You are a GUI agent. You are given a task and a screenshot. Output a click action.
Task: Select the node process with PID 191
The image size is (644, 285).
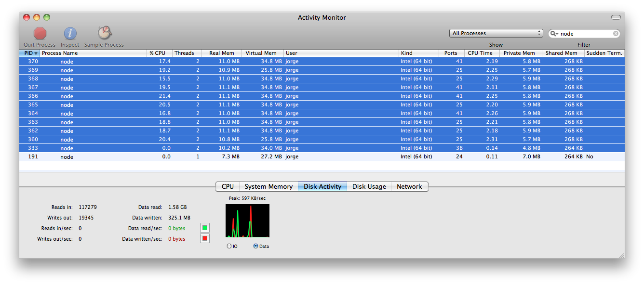[67, 157]
